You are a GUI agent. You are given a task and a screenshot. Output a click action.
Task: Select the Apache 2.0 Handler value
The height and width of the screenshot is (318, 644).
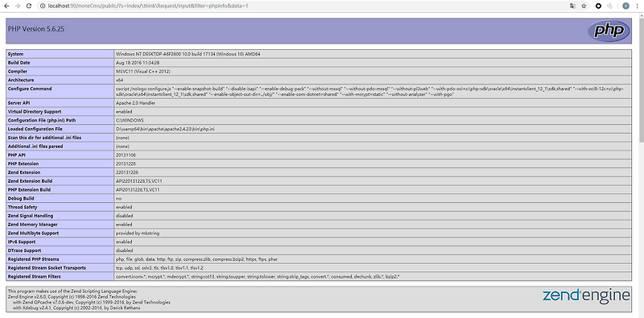[x=135, y=103]
